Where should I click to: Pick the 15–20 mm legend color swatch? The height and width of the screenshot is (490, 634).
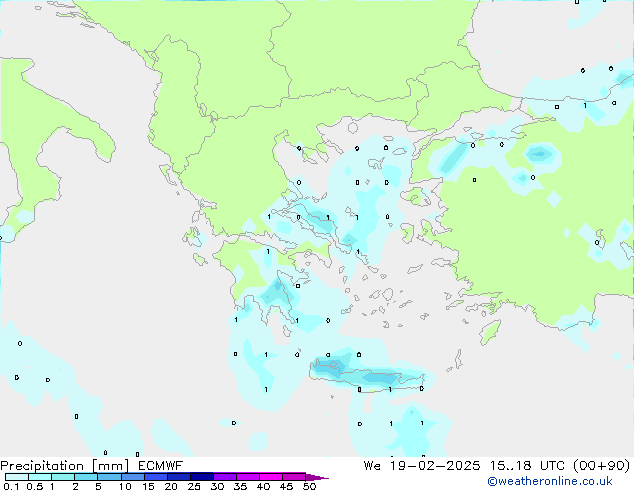156,477
